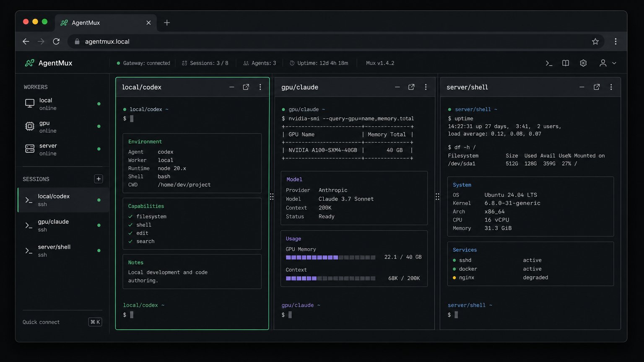This screenshot has height=362, width=644.
Task: Click the /home/dev/project CWD value
Action: 184,185
